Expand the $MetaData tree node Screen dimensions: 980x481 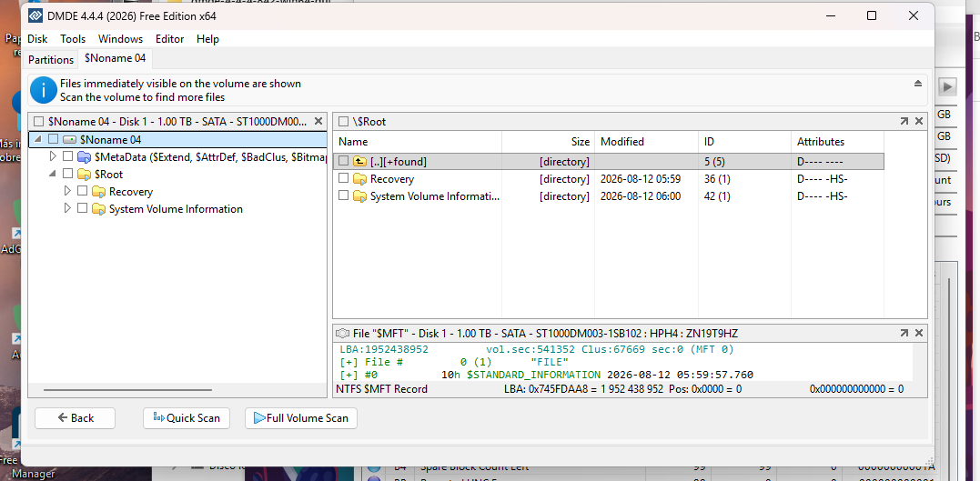[x=53, y=156]
